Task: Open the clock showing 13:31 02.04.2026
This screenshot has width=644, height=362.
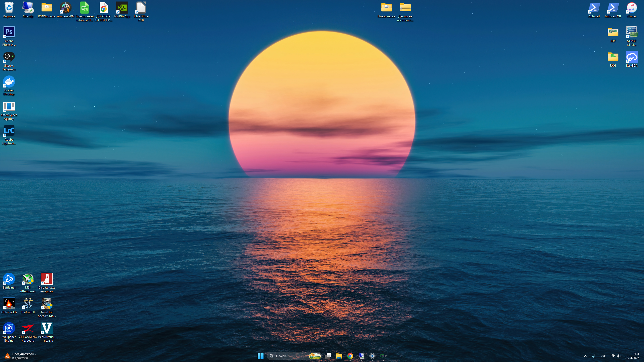Action: (x=632, y=356)
